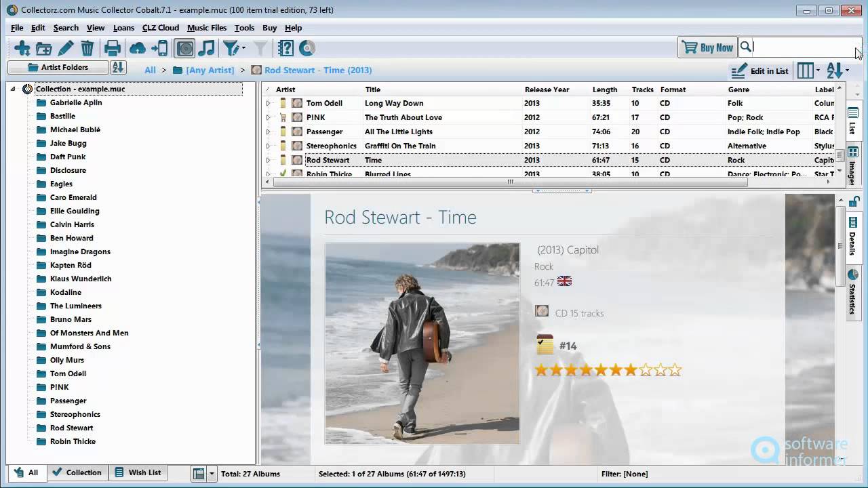Viewport: 868px width, 488px height.
Task: Select the Wish List status filter tab
Action: pos(138,472)
